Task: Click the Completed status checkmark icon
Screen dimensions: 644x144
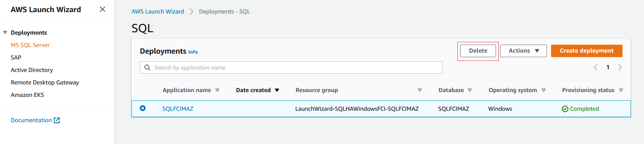Action: (x=565, y=109)
